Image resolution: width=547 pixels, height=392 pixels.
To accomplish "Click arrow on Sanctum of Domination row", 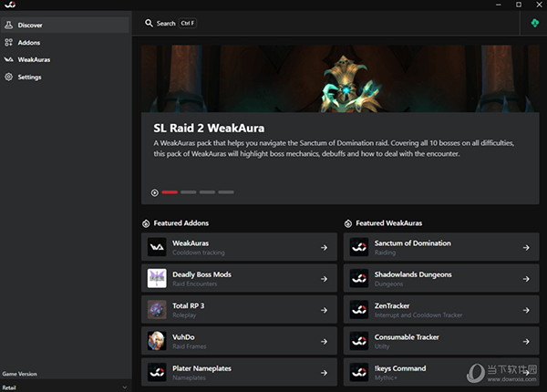I will click(526, 248).
